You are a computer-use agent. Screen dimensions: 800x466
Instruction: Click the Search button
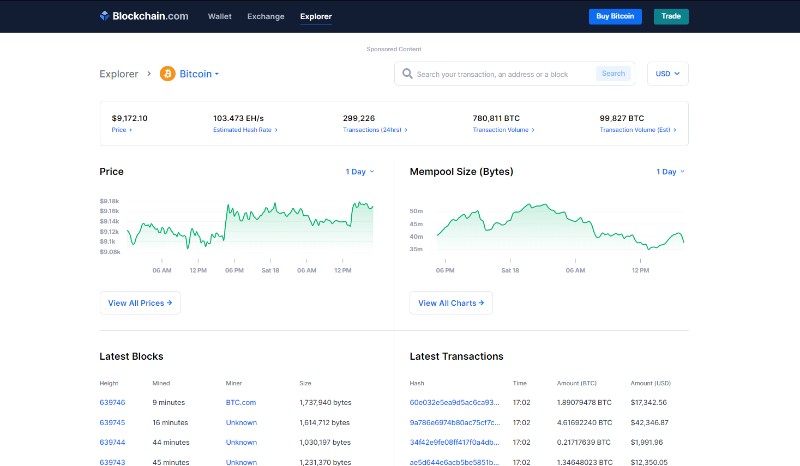point(613,73)
